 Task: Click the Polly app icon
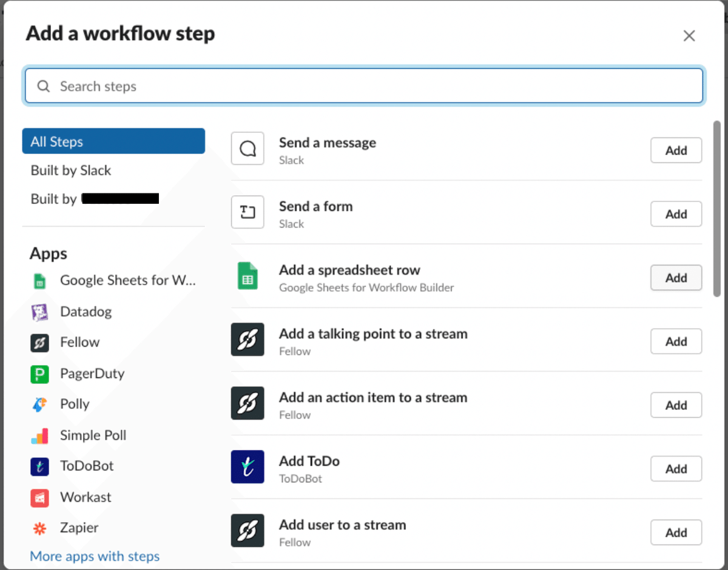[40, 404]
